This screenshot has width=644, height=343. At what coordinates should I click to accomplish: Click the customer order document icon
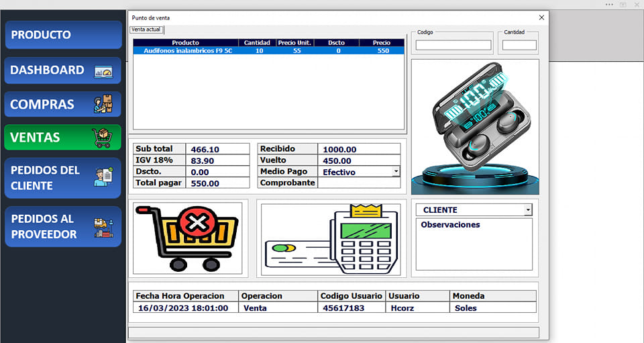(x=103, y=177)
